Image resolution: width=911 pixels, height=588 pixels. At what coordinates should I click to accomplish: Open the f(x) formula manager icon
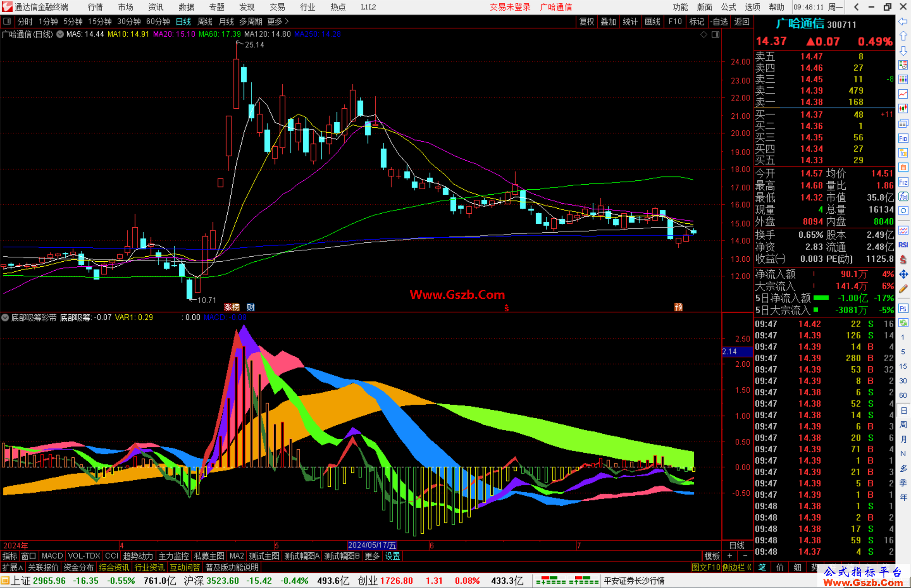(903, 196)
